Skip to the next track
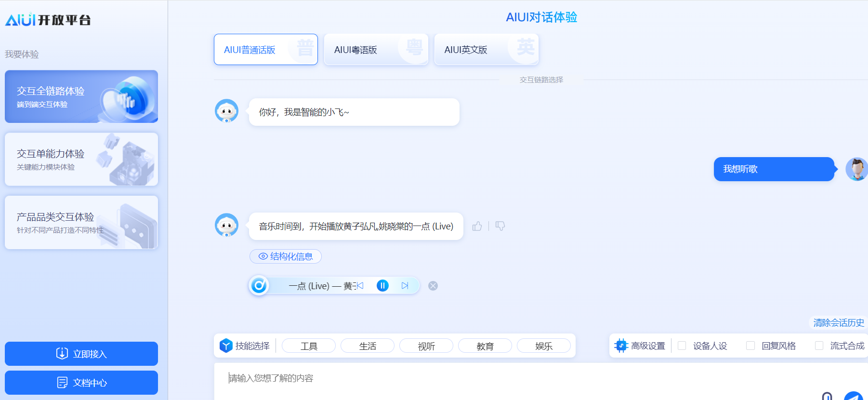 point(405,286)
